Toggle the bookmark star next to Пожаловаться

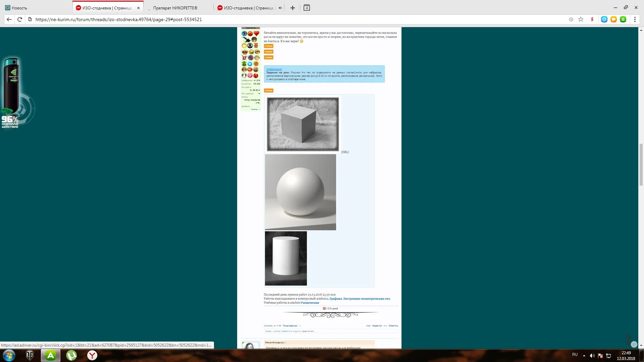tap(300, 325)
